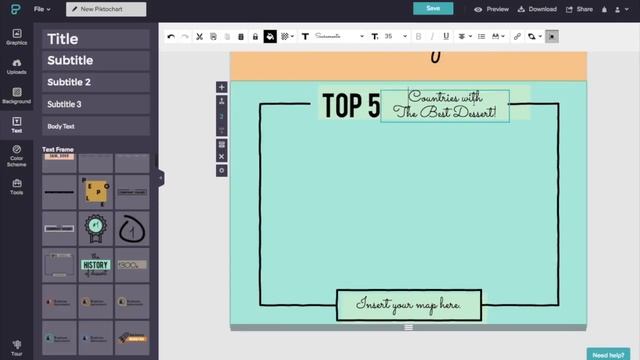The width and height of the screenshot is (640, 360).
Task: Click the highlighted toolbar button at far right
Action: 552,37
